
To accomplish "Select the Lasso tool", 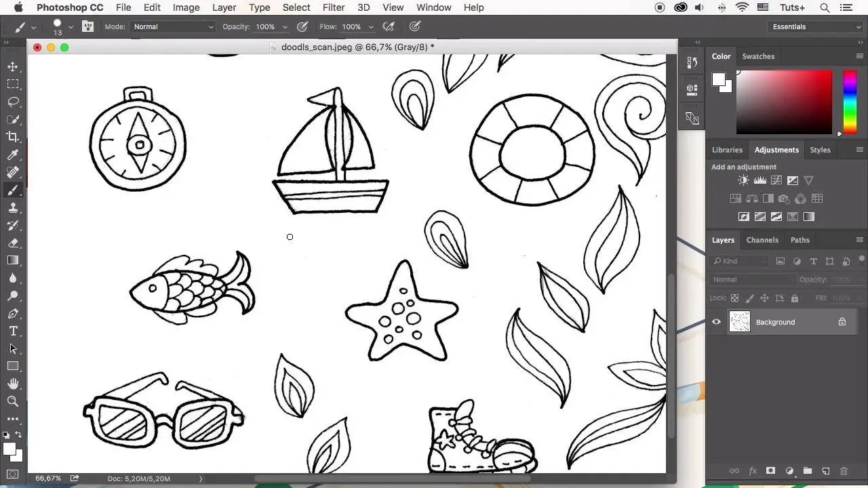I will pos(13,102).
